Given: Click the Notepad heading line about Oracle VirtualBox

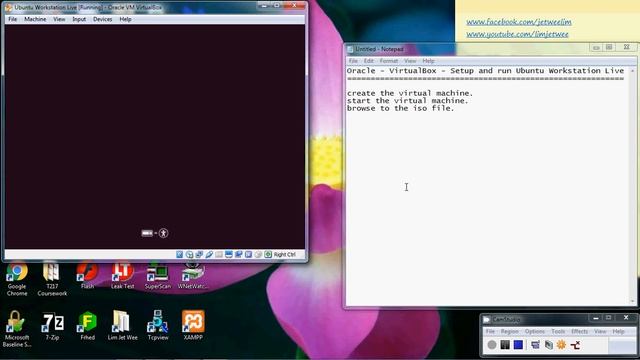Looking at the screenshot, I should (x=485, y=71).
